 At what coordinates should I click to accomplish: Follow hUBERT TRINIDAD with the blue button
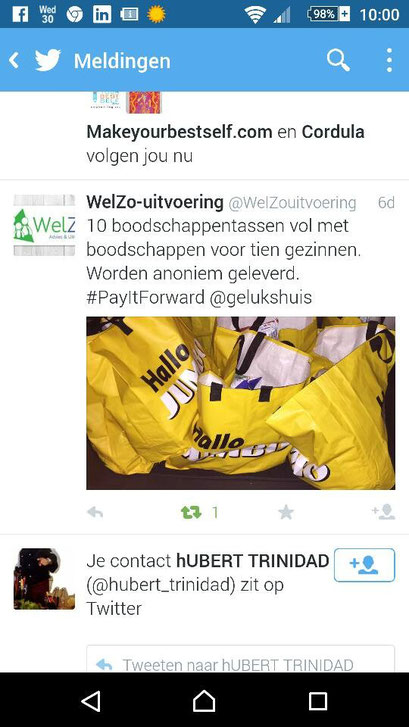point(364,565)
